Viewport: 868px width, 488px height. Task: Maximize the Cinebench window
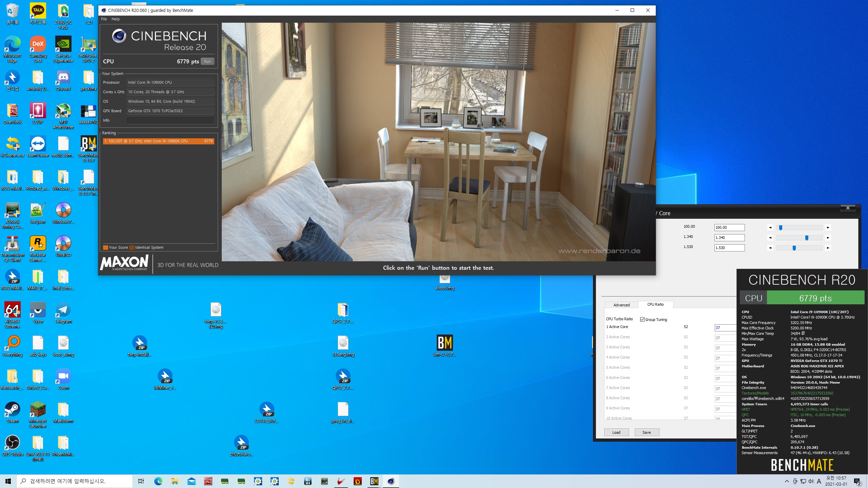coord(632,10)
